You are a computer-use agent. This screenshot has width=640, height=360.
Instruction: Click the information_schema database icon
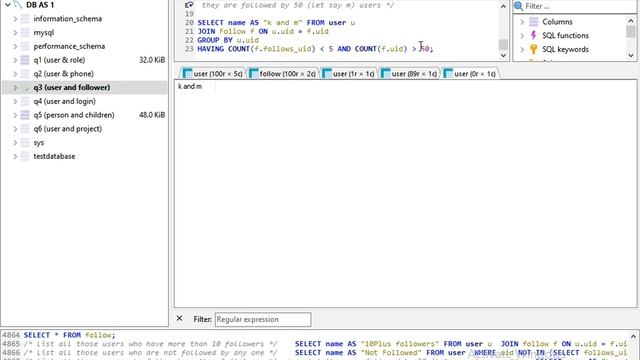25,19
